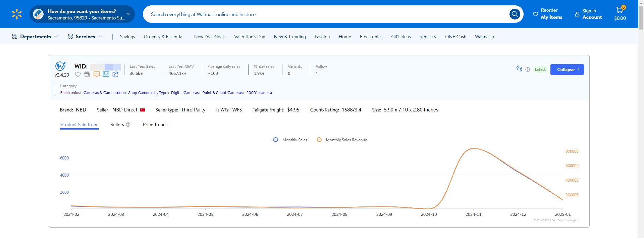Open New & Trending
The image size is (644, 238).
(290, 37)
